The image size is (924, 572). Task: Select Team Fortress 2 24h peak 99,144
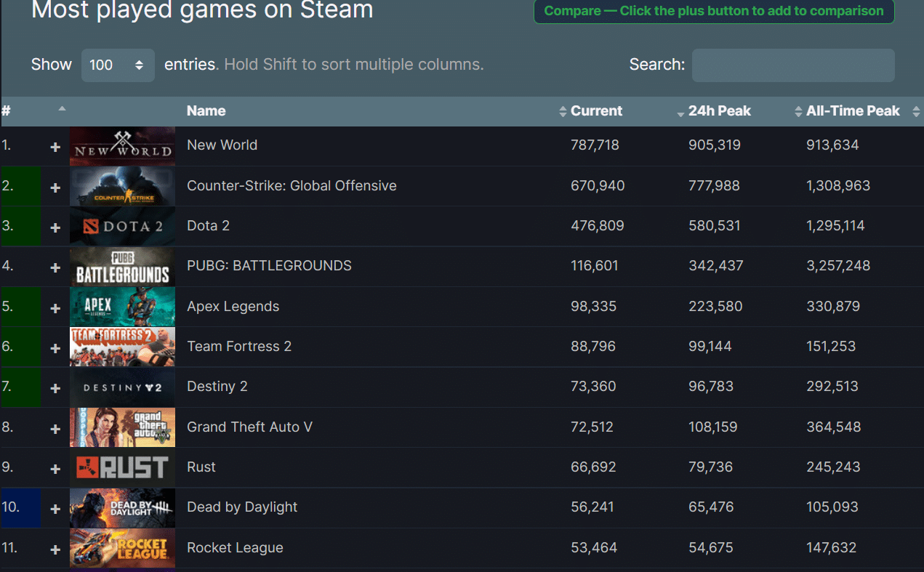click(710, 346)
